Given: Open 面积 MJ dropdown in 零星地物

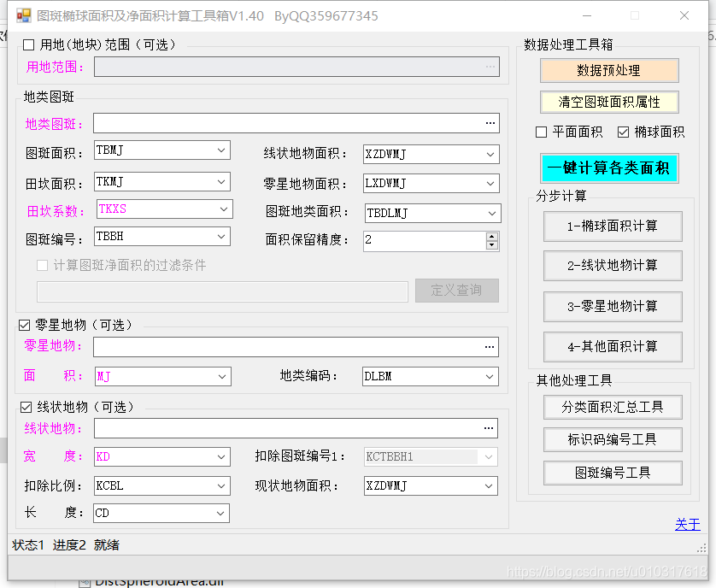Looking at the screenshot, I should point(222,377).
